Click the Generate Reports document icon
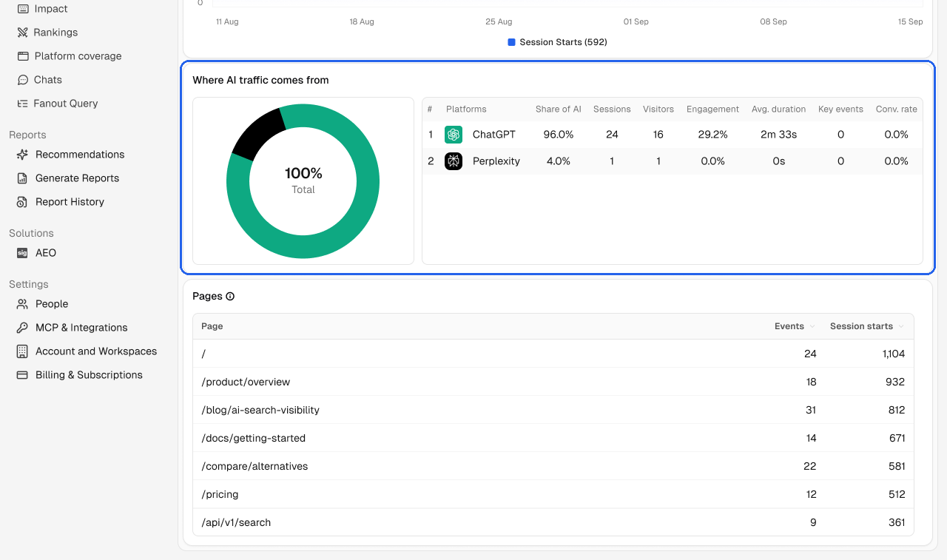 22,178
